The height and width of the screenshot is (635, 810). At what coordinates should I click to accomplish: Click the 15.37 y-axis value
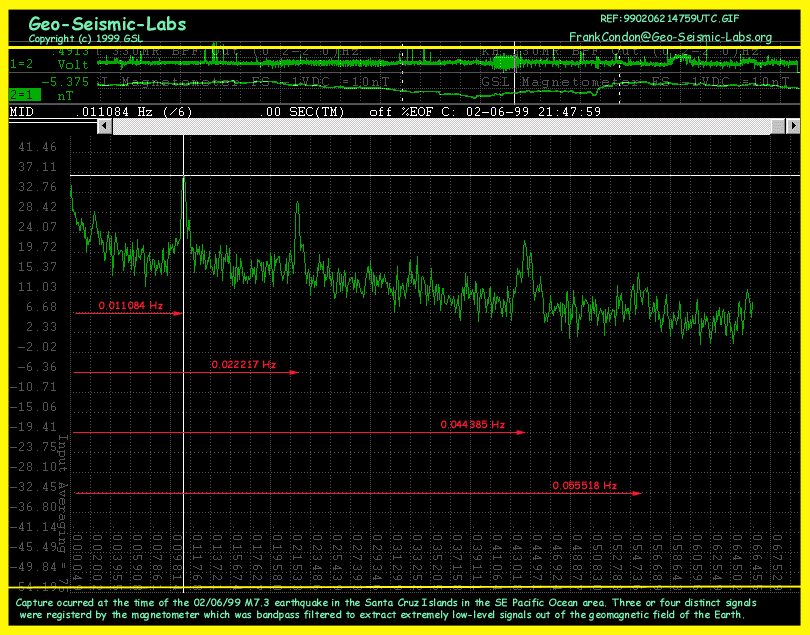[37, 267]
